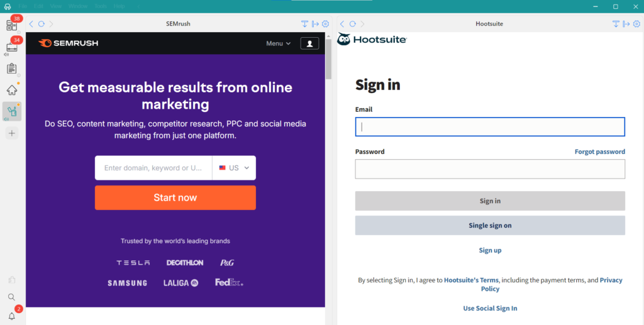This screenshot has height=325, width=644.
Task: Click the SEMrush domain or keyword search field
Action: coord(153,168)
